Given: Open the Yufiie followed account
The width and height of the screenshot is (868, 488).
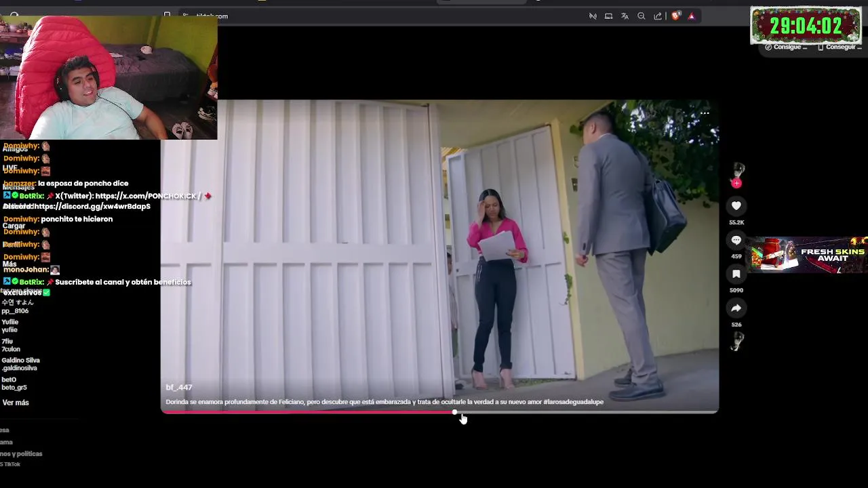Looking at the screenshot, I should [10, 326].
